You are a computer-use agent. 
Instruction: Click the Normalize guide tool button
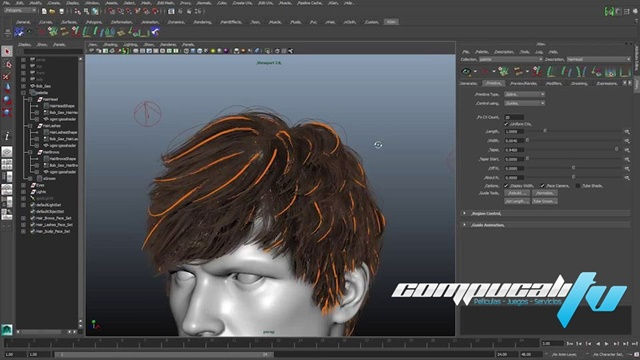pos(545,193)
